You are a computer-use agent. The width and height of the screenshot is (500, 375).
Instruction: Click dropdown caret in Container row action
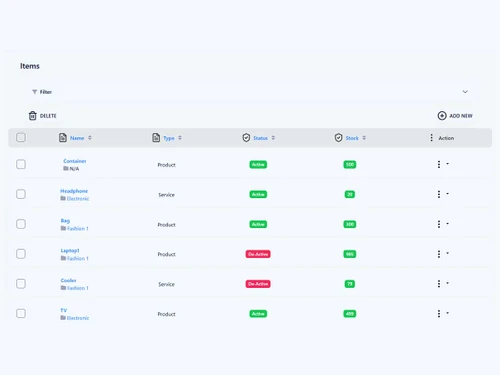447,164
